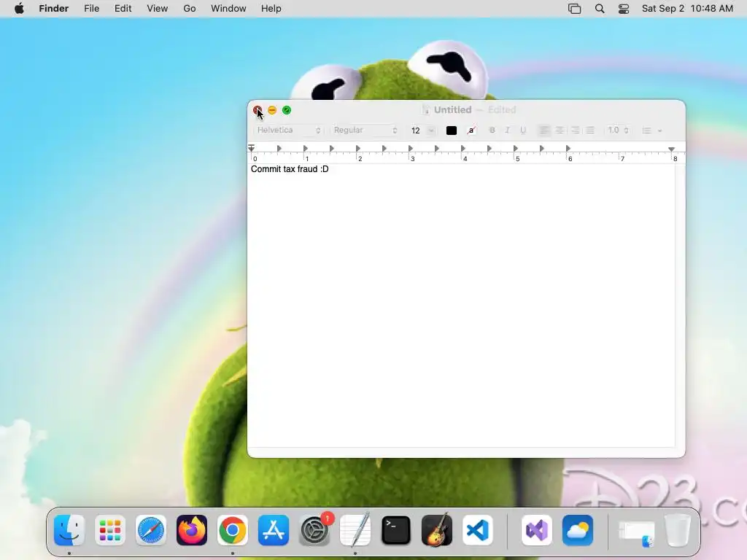This screenshot has height=560, width=747.
Task: Open GarageBand from the Dock
Action: (x=437, y=530)
